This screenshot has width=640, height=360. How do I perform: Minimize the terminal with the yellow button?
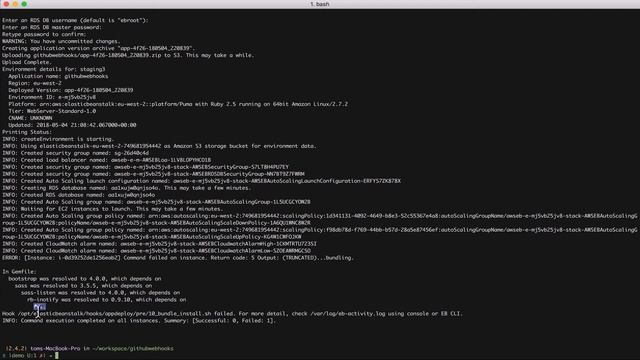pos(15,4)
